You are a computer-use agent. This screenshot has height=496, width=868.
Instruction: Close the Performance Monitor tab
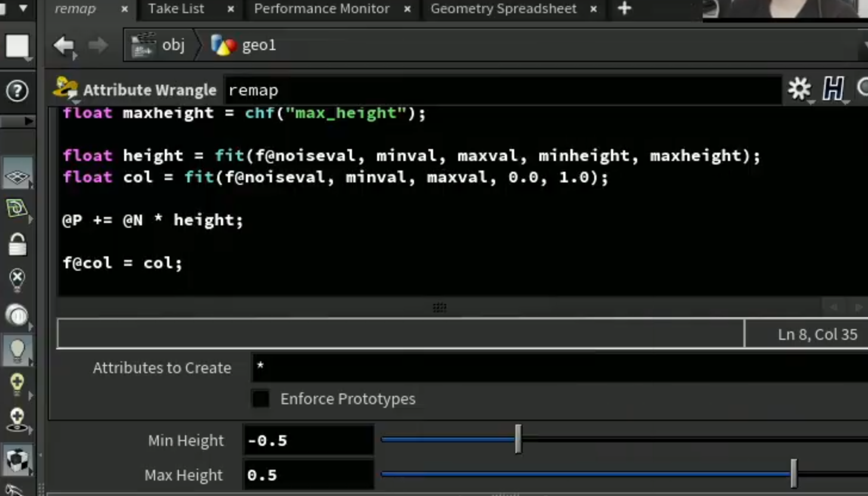[x=407, y=9]
